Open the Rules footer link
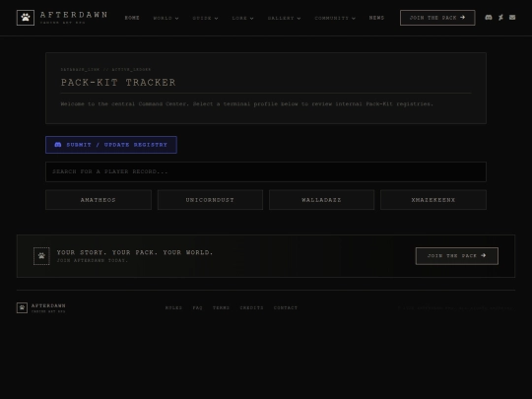The height and width of the screenshot is (399, 532). pyautogui.click(x=173, y=307)
